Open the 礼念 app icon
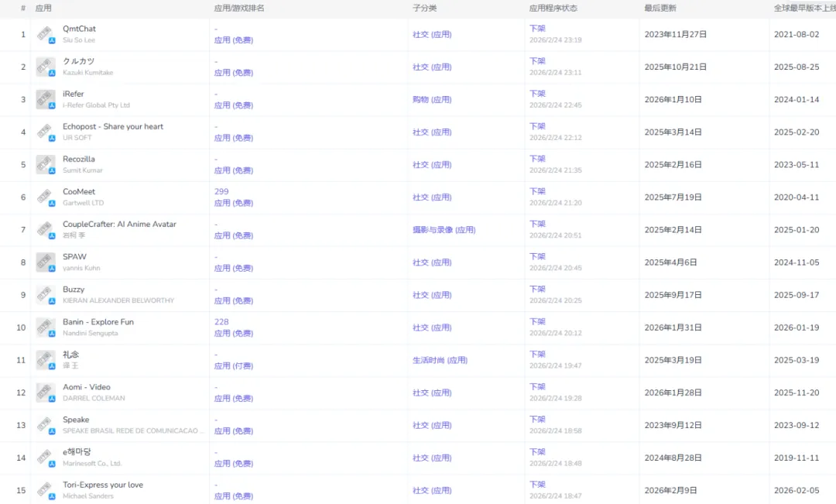The image size is (836, 504). click(46, 360)
